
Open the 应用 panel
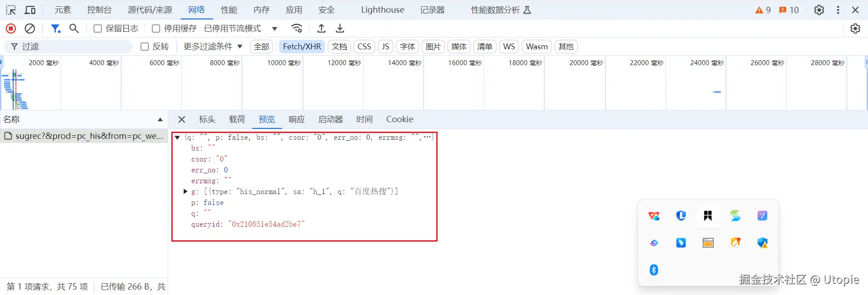pyautogui.click(x=294, y=10)
